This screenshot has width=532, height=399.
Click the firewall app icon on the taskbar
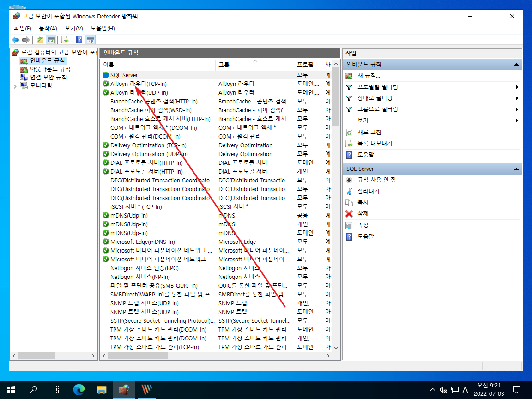point(124,389)
